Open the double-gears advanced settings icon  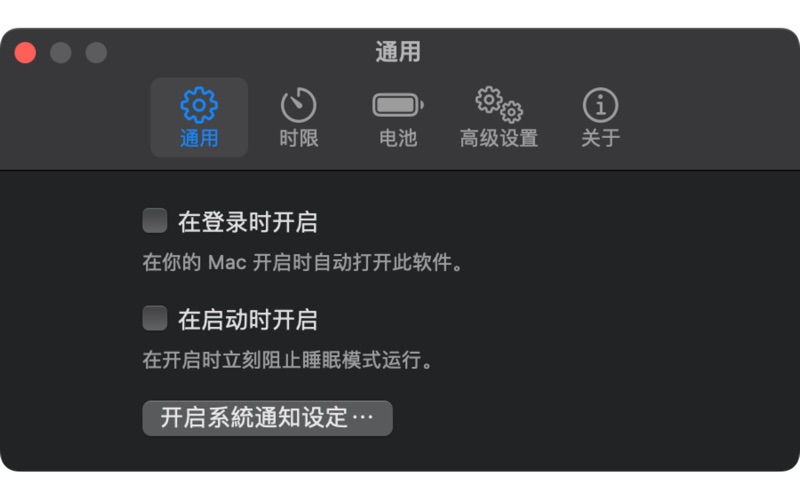(x=499, y=104)
